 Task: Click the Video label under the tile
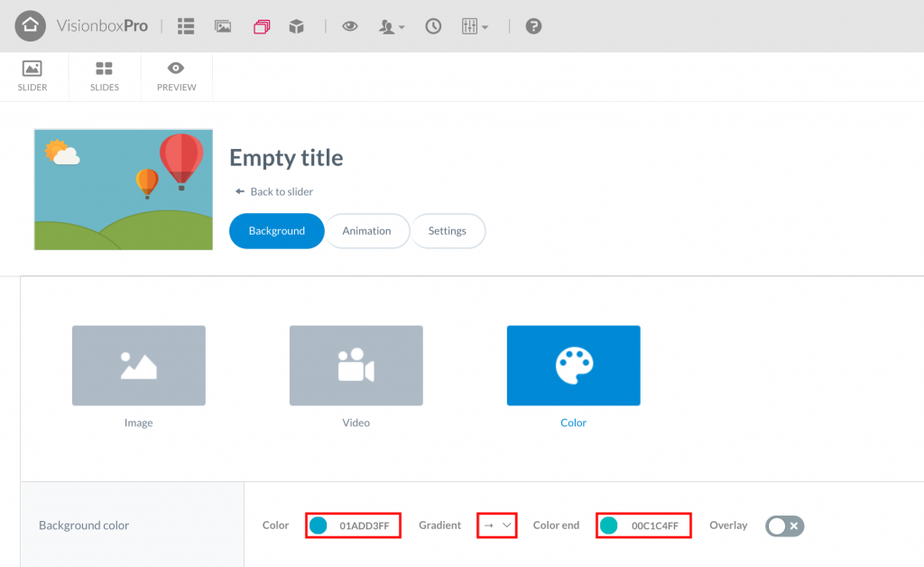[356, 423]
